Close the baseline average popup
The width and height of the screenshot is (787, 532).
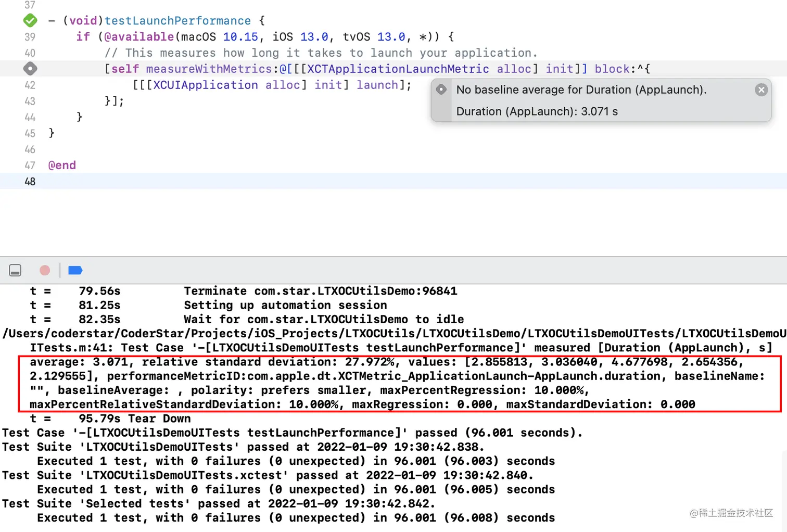tap(761, 90)
